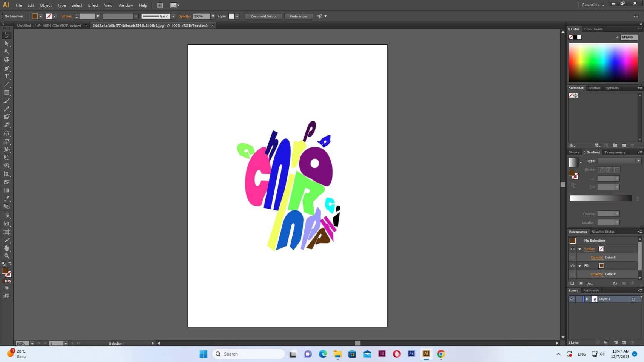Choose the Hand tool

[7, 248]
